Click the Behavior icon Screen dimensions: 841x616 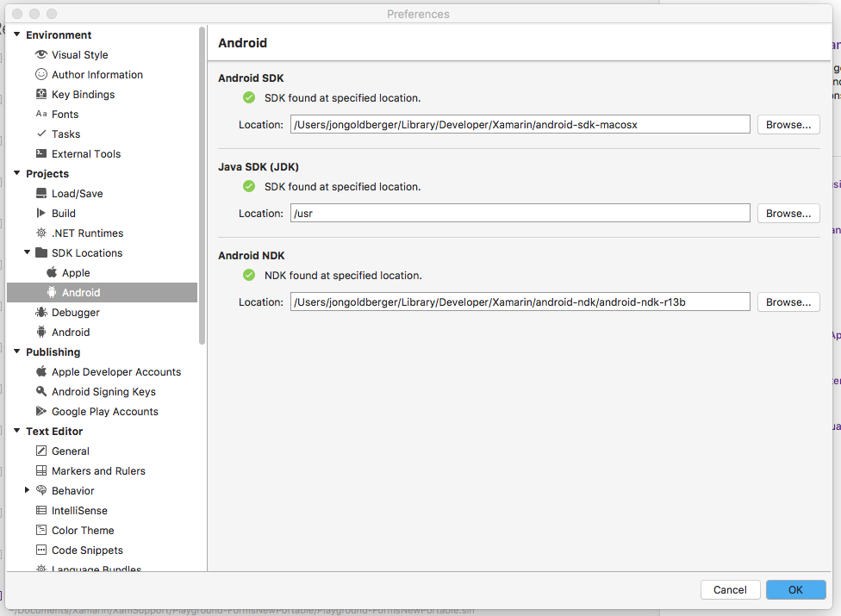point(41,490)
